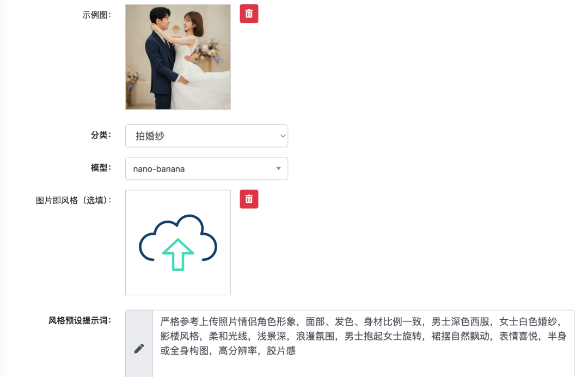588x377 pixels.
Task: Click the 拍婚纱 text in category field
Action: 150,136
